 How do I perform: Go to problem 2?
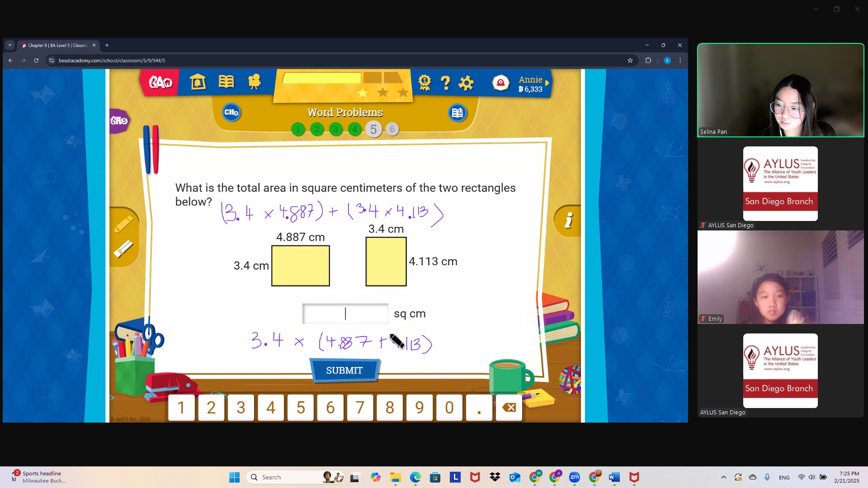tap(317, 130)
